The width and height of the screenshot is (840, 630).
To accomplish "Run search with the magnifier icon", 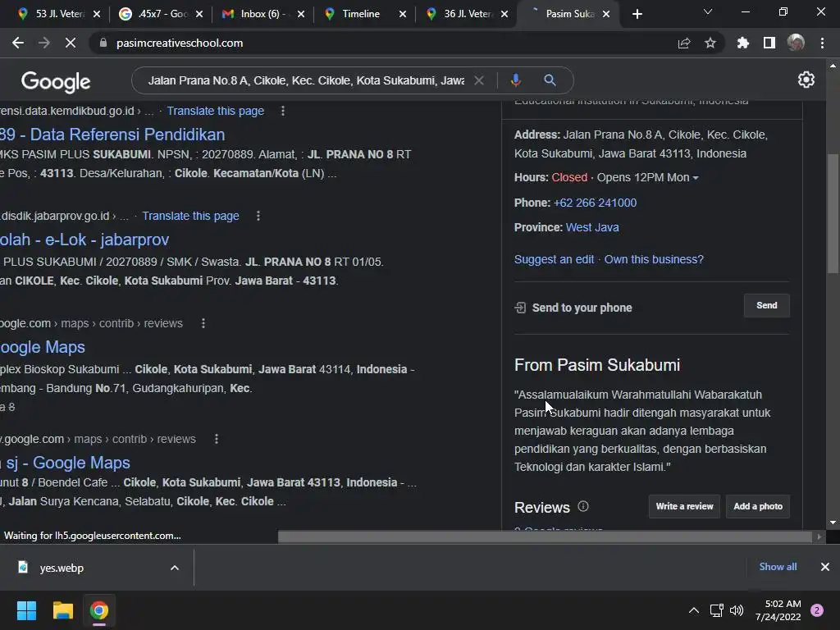I will pos(550,80).
